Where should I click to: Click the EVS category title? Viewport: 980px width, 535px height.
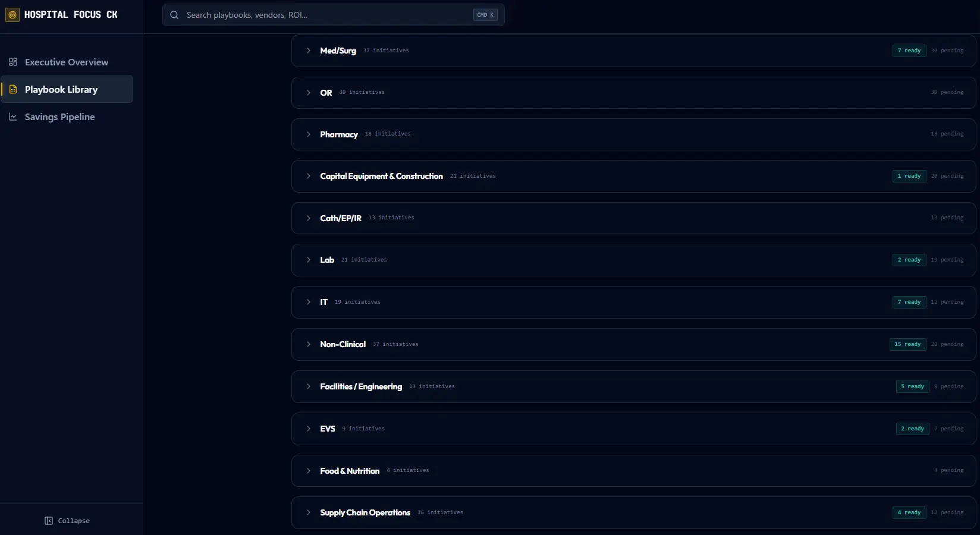point(327,429)
